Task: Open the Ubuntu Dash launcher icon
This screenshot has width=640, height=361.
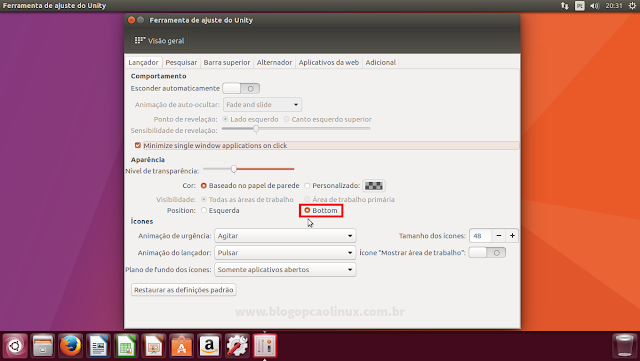Action: 15,346
